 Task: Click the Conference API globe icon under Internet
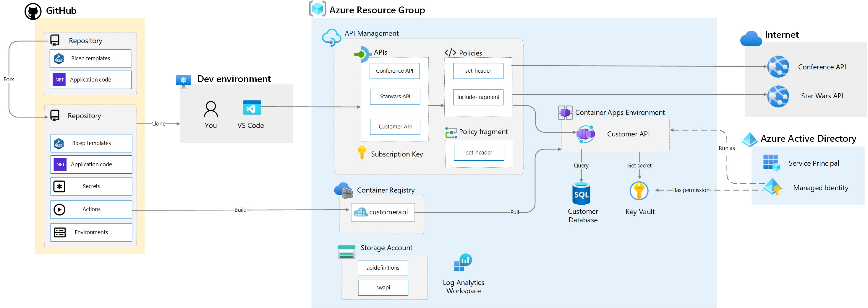[x=778, y=67]
